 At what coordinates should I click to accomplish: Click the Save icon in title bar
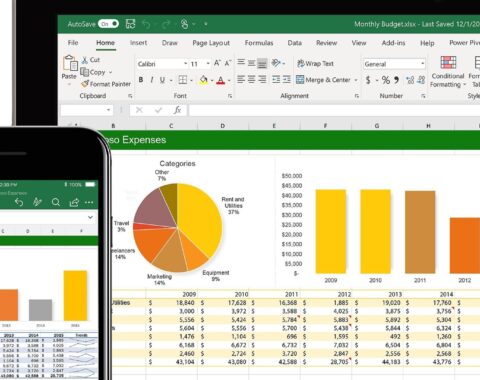[130, 24]
